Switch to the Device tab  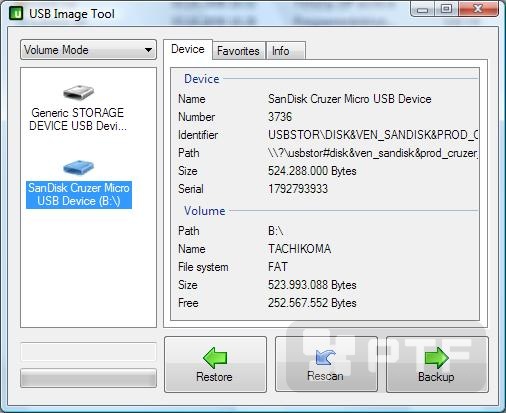point(188,49)
